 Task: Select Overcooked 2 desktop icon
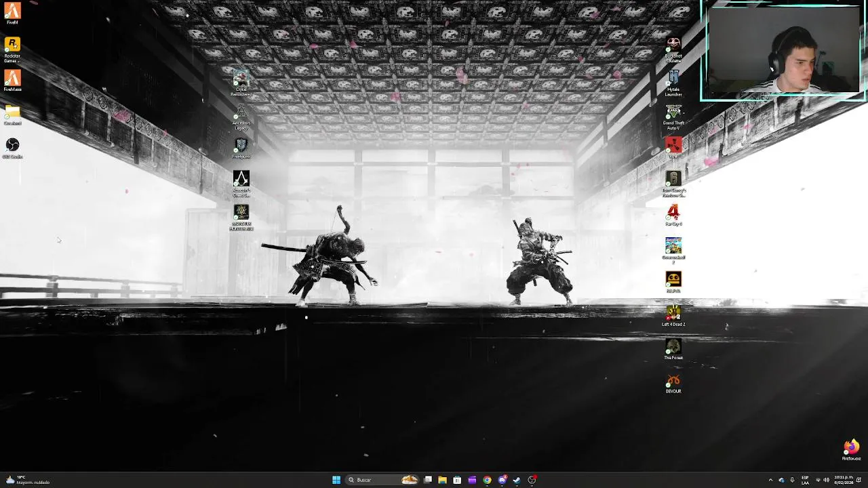pos(673,251)
